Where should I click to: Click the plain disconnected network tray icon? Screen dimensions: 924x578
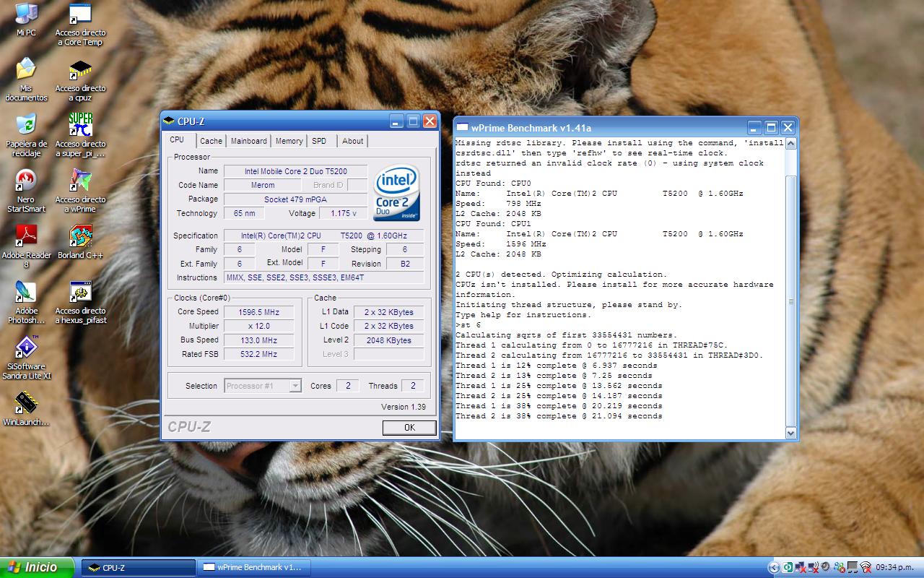pyautogui.click(x=800, y=567)
